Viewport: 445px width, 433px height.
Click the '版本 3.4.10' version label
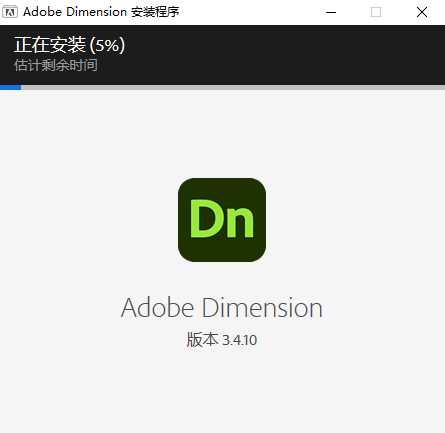pyautogui.click(x=222, y=340)
